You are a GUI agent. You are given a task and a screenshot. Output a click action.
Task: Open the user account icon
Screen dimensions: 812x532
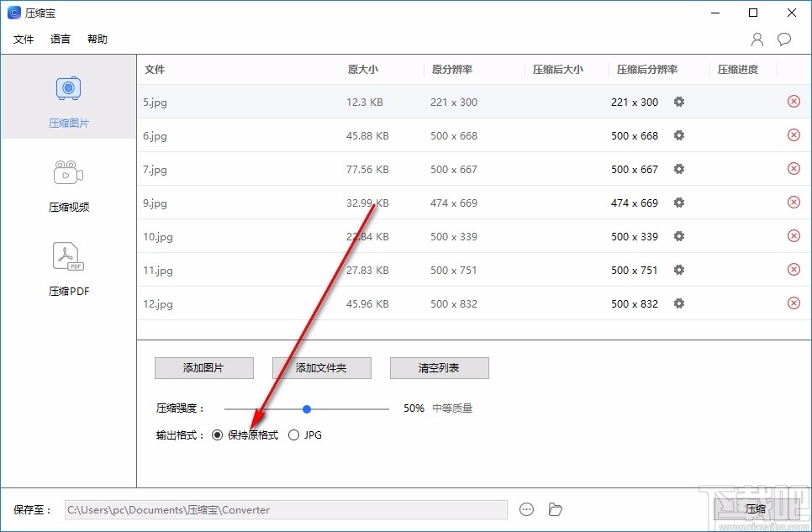click(x=756, y=39)
